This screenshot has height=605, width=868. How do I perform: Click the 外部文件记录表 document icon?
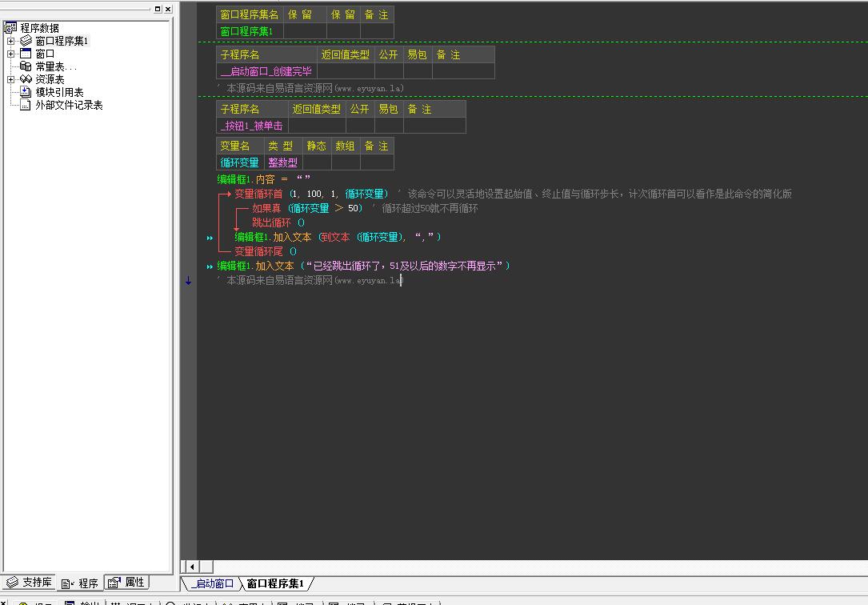[26, 105]
